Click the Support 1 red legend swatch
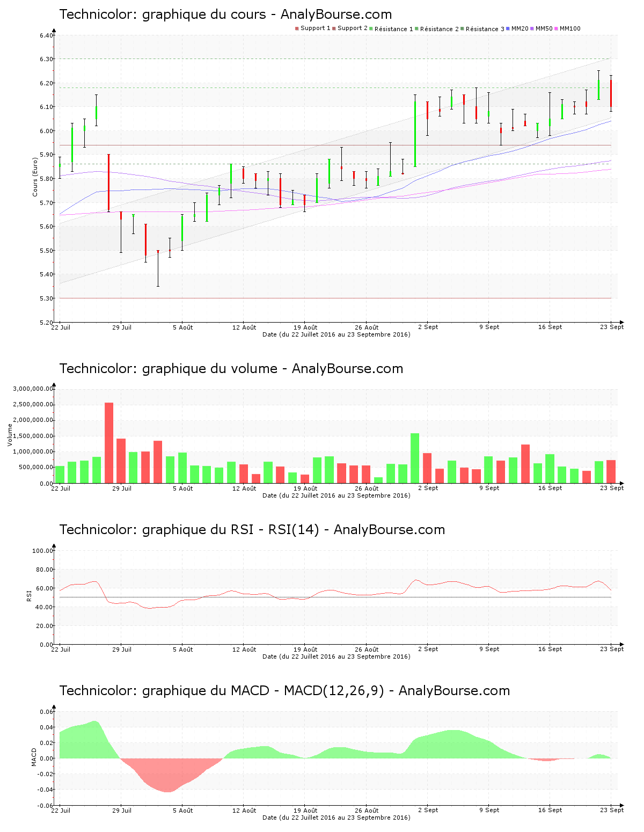 (297, 28)
